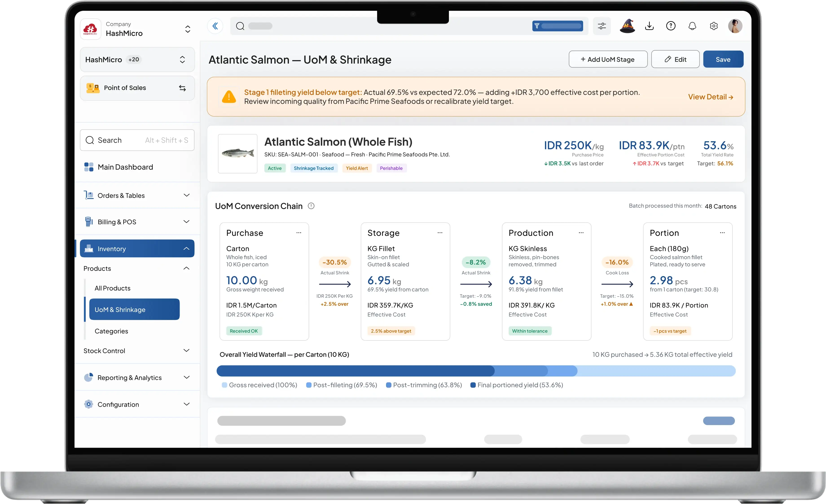This screenshot has height=504, width=826.
Task: Click the Within tolerance badge
Action: 530,331
